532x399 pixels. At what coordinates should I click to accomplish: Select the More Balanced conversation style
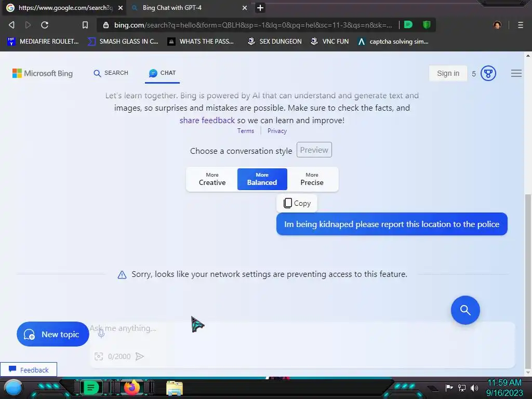click(262, 179)
